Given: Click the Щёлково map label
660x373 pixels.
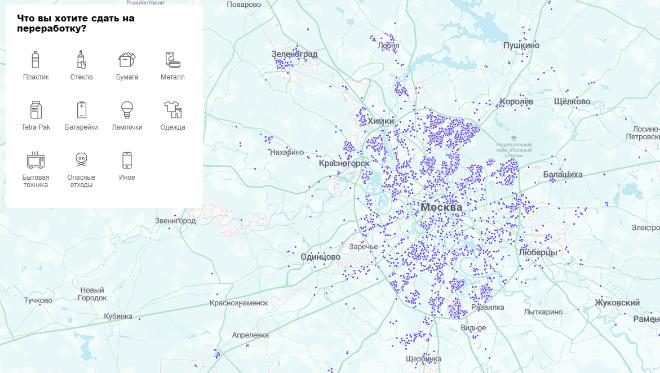Looking at the screenshot, I should coord(572,101).
